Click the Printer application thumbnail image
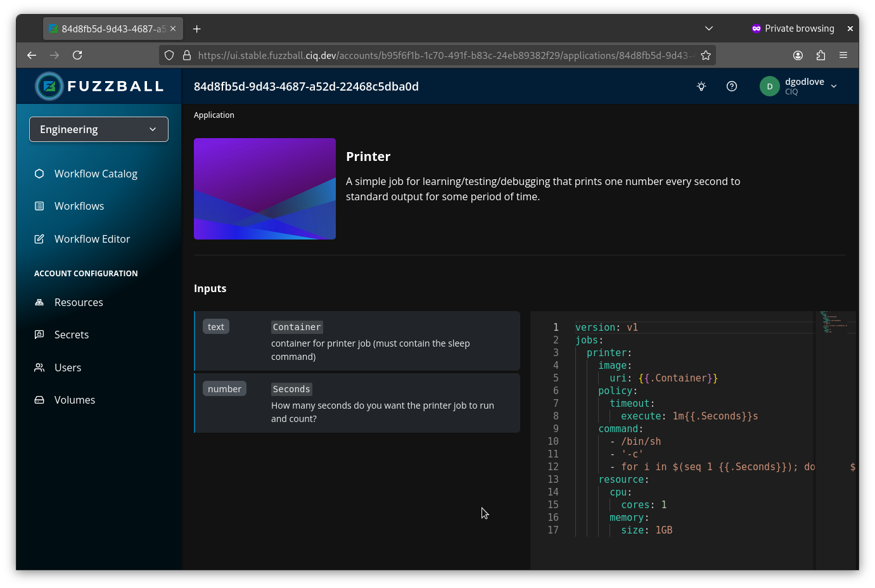Viewport: 875px width, 588px height. [265, 189]
